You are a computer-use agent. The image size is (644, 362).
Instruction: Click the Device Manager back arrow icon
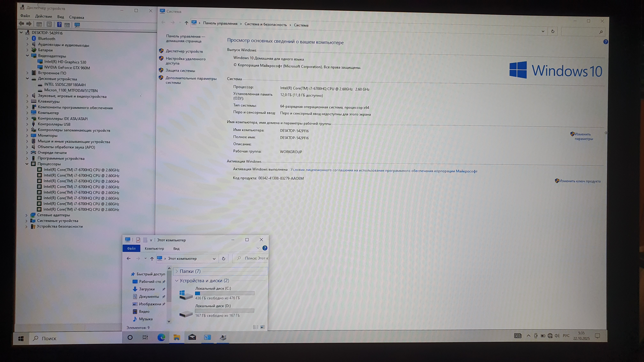pyautogui.click(x=22, y=24)
